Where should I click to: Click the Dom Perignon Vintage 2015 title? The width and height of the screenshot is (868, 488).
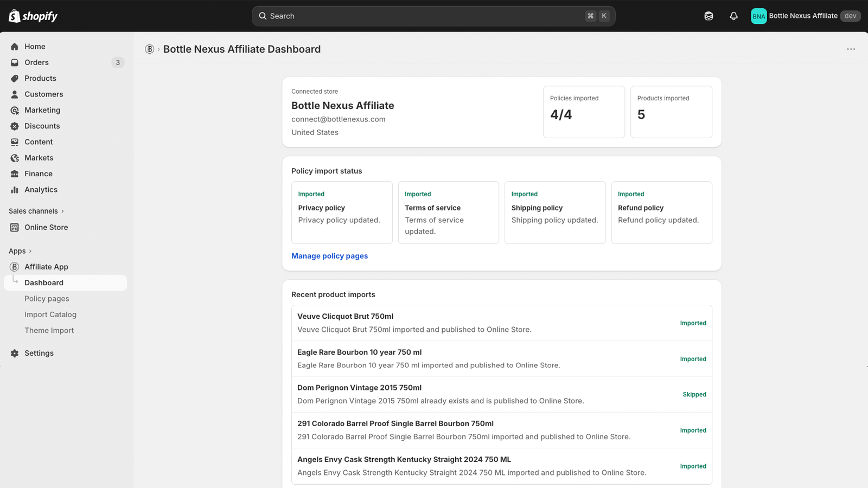(359, 388)
